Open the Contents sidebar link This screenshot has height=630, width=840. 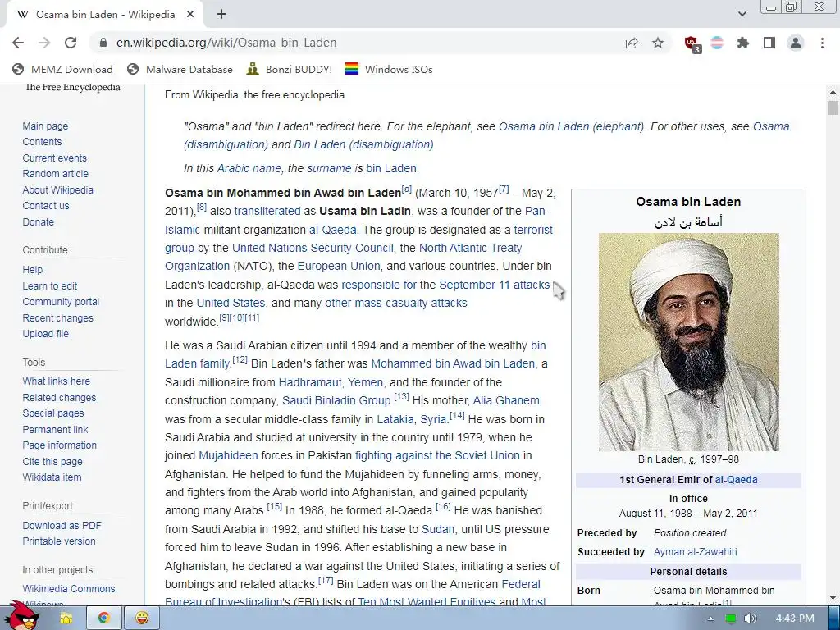pos(42,141)
